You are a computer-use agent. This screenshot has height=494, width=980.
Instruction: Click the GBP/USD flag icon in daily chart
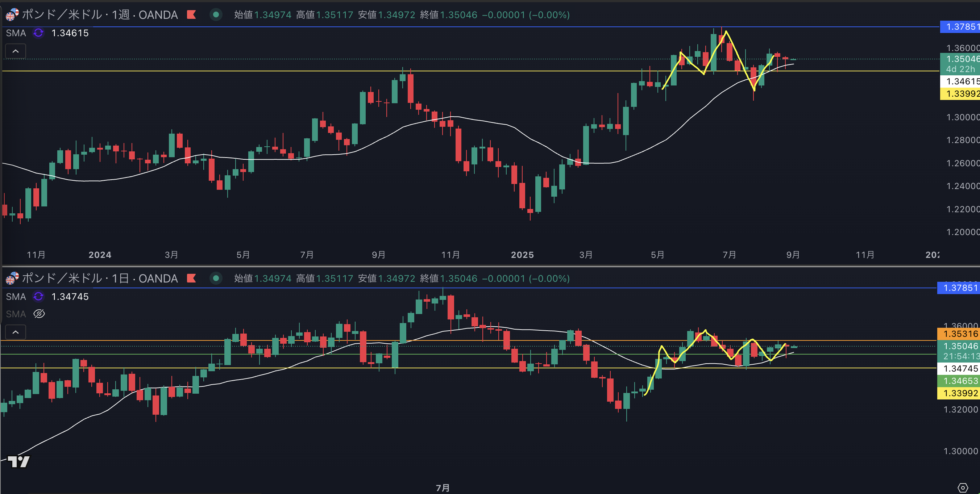tap(12, 279)
